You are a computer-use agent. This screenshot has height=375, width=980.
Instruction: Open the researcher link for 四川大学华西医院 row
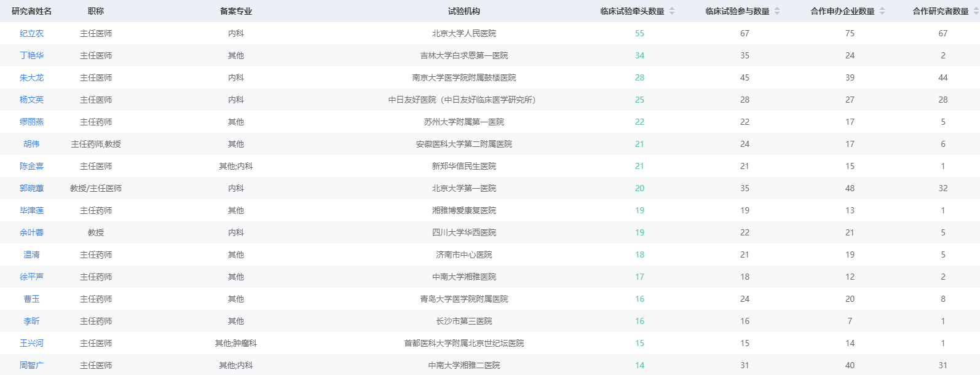click(x=31, y=232)
